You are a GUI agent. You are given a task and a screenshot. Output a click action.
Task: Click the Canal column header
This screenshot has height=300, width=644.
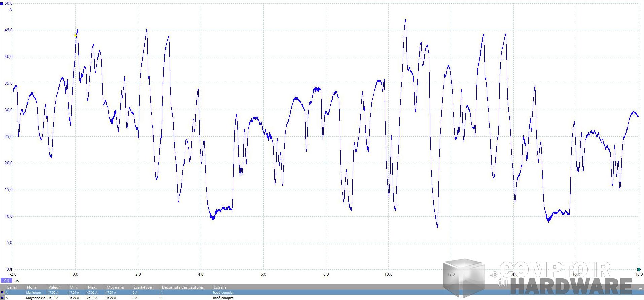[12, 287]
